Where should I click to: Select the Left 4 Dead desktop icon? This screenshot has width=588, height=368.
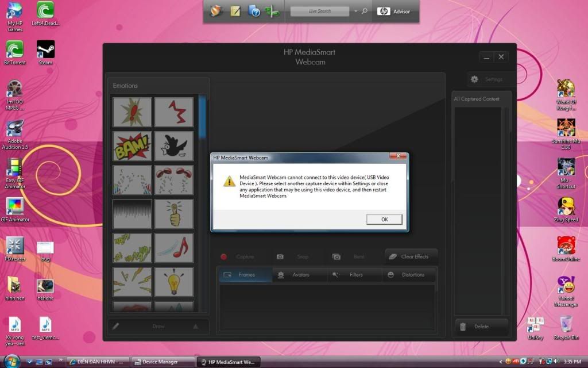[45, 14]
